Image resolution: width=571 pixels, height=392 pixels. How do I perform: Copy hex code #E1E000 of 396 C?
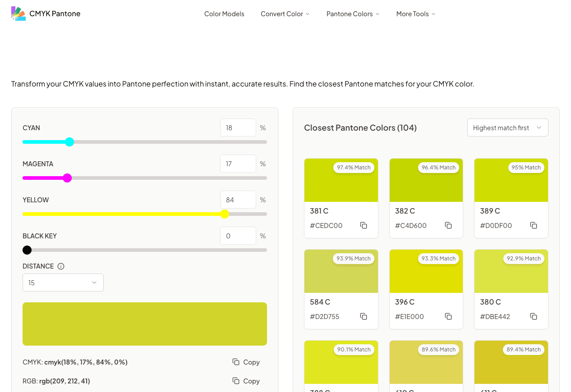(448, 316)
